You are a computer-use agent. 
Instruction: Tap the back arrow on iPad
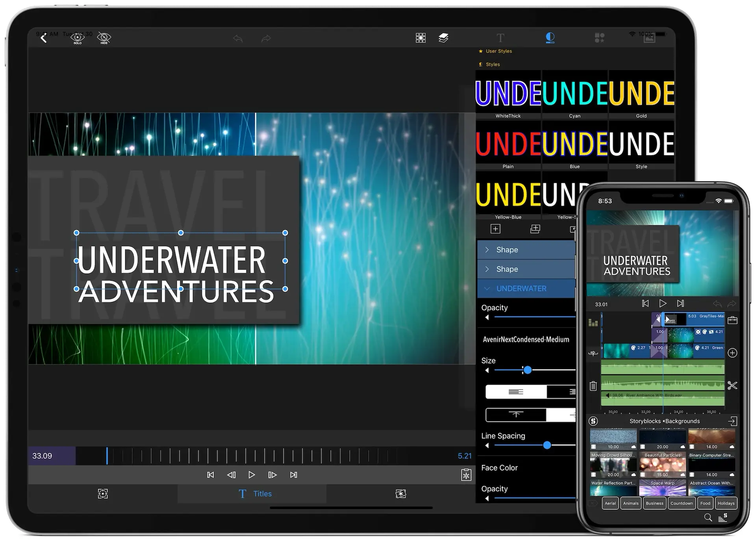click(x=44, y=38)
